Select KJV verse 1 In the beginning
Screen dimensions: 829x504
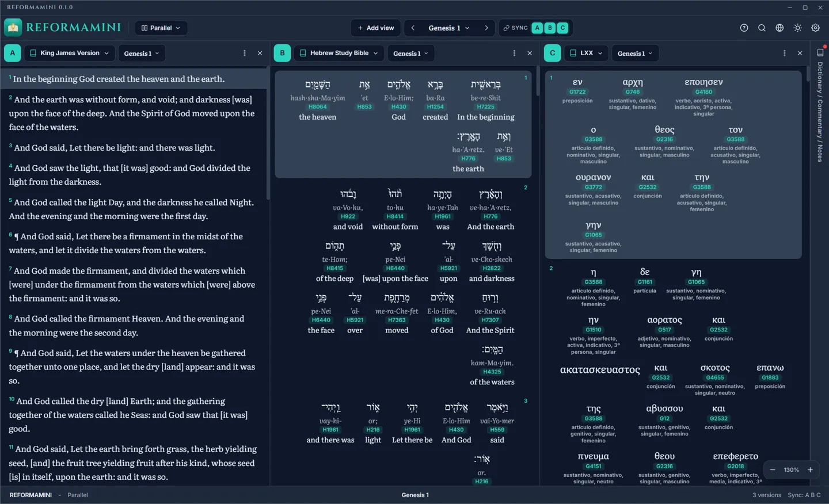click(x=134, y=79)
